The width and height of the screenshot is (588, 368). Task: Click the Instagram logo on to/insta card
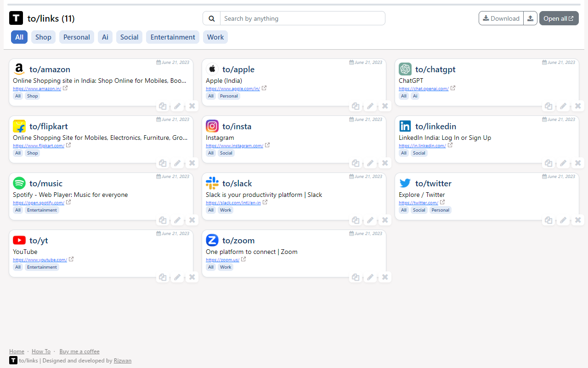point(212,126)
